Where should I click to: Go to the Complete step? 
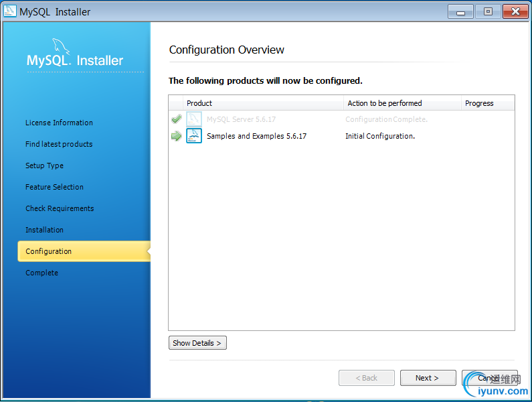click(x=41, y=273)
